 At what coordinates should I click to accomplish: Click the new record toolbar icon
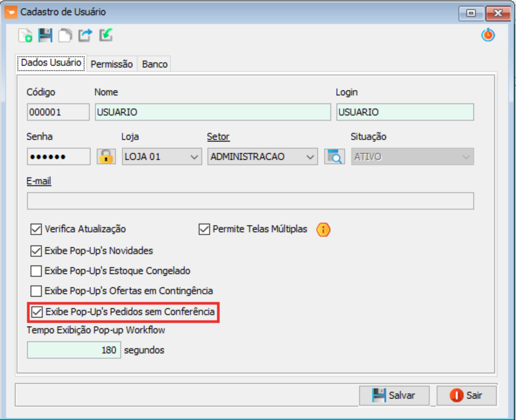[x=25, y=36]
